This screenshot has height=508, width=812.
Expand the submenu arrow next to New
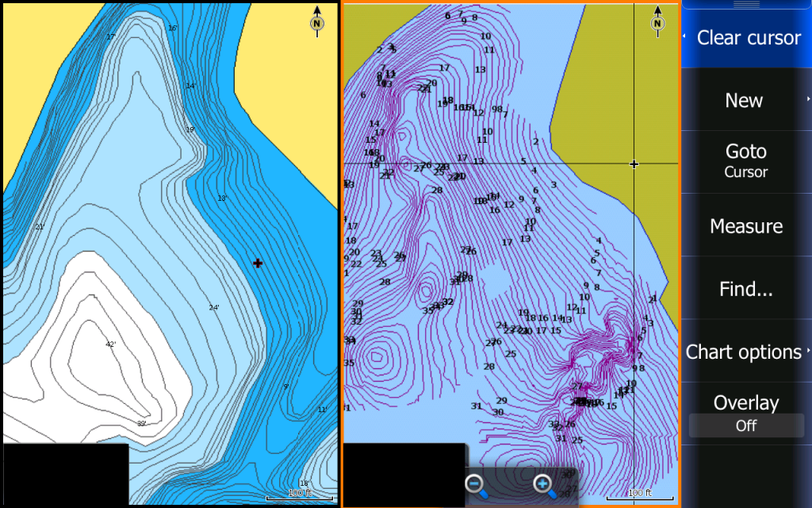click(x=808, y=99)
